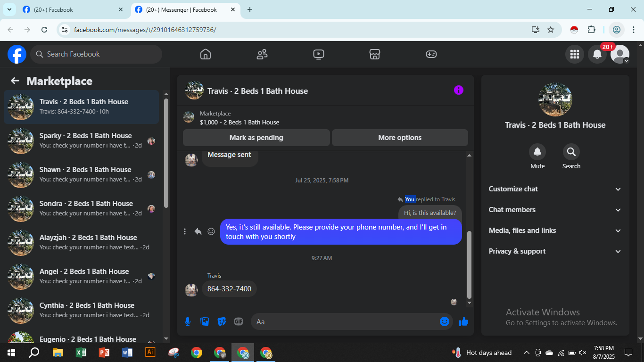This screenshot has width=644, height=362.
Task: Click Mark as pending button
Action: (x=256, y=138)
